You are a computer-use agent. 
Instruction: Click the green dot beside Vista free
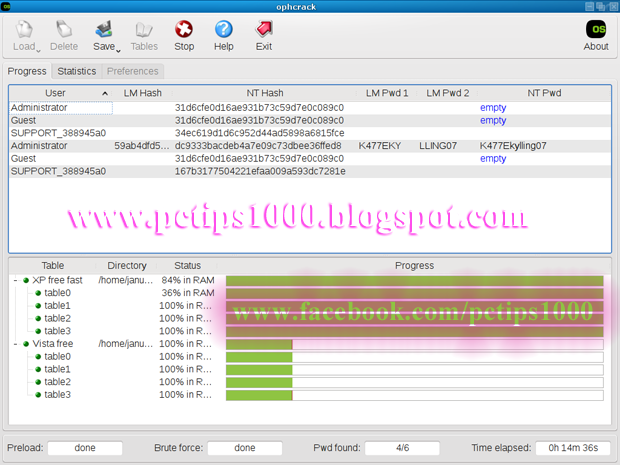(26, 344)
